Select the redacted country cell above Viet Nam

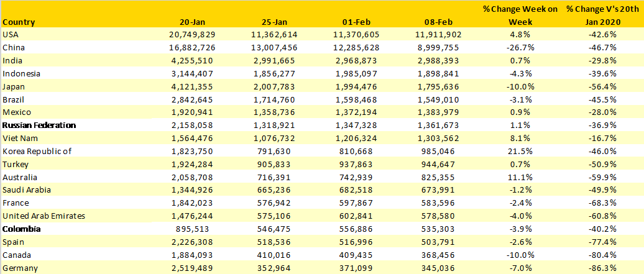[x=76, y=126]
